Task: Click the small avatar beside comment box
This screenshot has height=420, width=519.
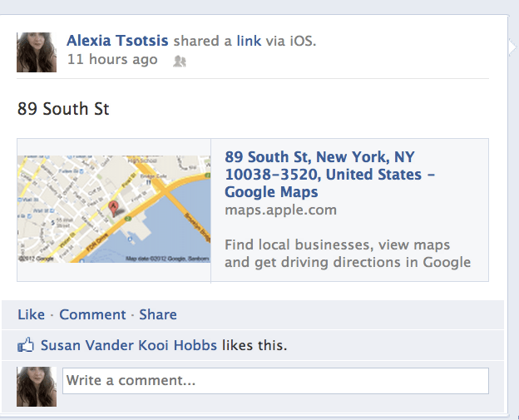Action: (x=37, y=386)
